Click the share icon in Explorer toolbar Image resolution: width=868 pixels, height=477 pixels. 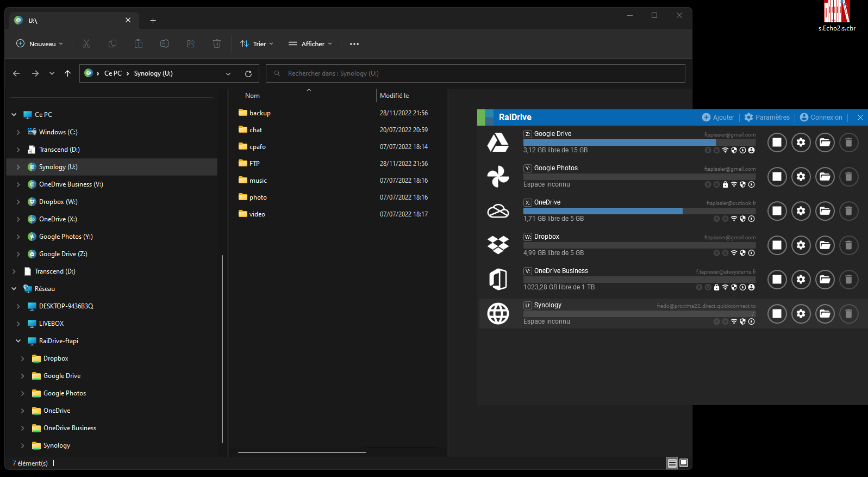191,44
